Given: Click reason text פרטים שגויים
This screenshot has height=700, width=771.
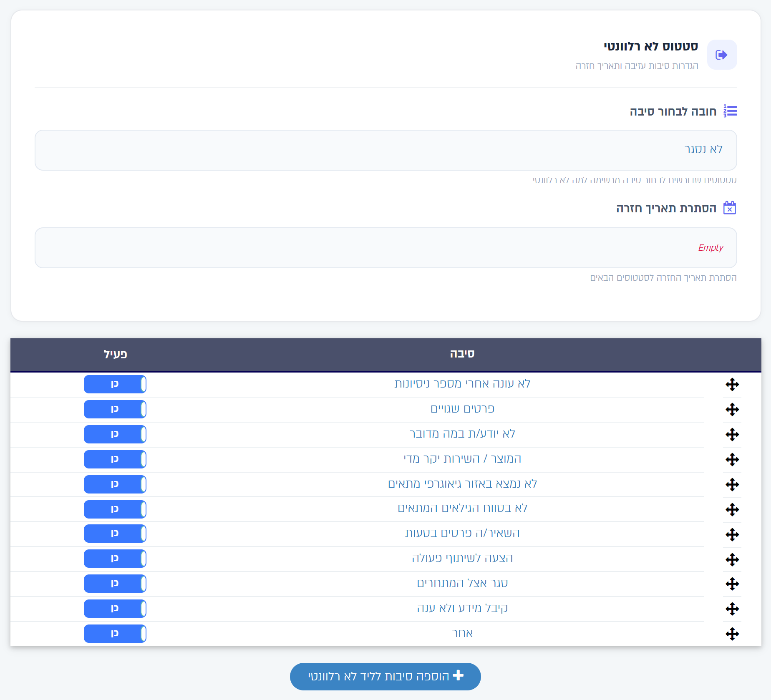Looking at the screenshot, I should [462, 409].
